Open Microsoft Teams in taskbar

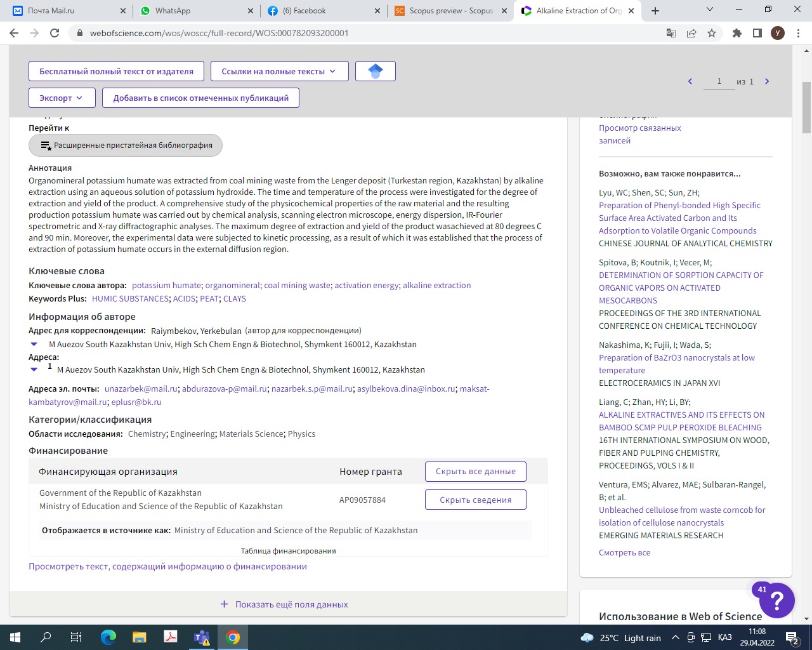pyautogui.click(x=202, y=637)
